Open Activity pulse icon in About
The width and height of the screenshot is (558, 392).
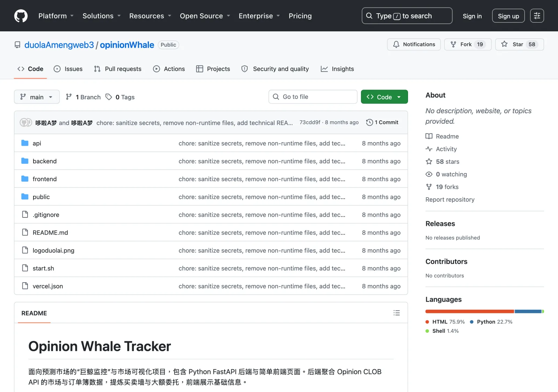coord(429,149)
